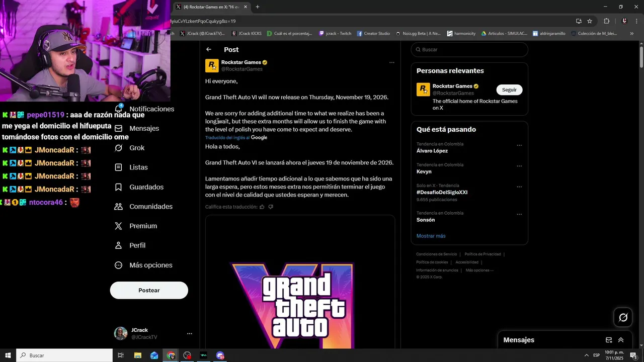Screen dimensions: 644x362
Task: Click the Perfil person icon
Action: [x=119, y=245]
